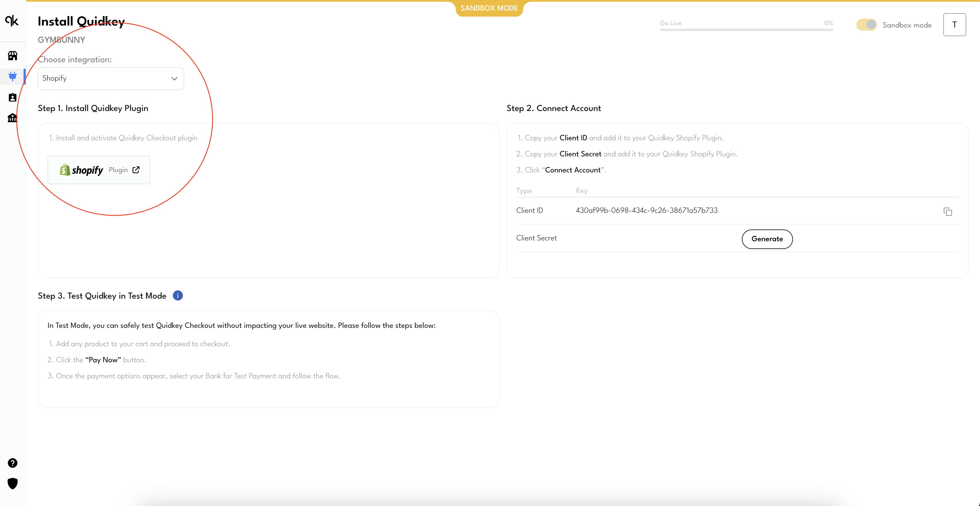980x506 pixels.
Task: Toggle Sandbox mode off
Action: click(867, 24)
